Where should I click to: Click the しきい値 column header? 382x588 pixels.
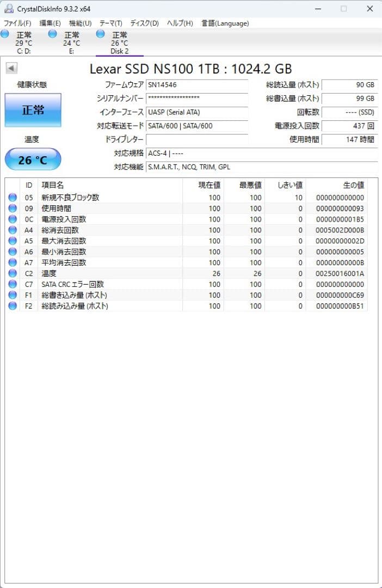(285, 185)
